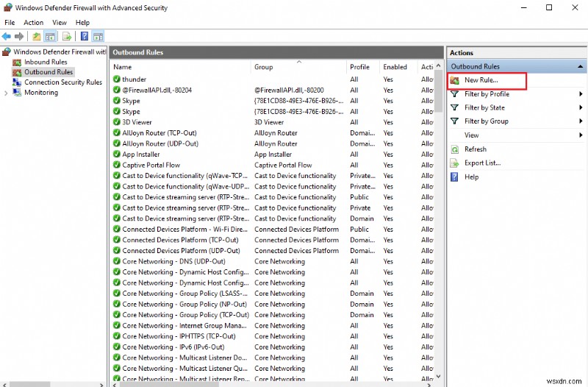This screenshot has width=588, height=387.
Task: Click green check for Core Networking DNS rule
Action: pos(117,261)
